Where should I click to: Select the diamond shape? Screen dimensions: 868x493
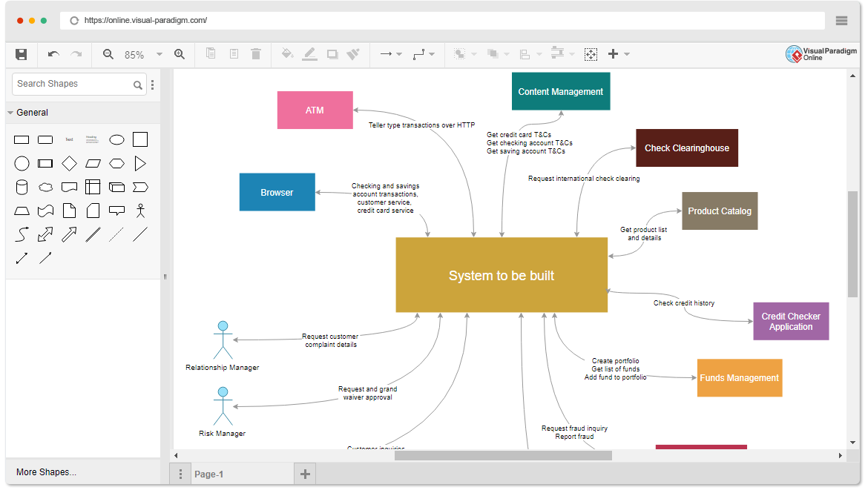[69, 163]
